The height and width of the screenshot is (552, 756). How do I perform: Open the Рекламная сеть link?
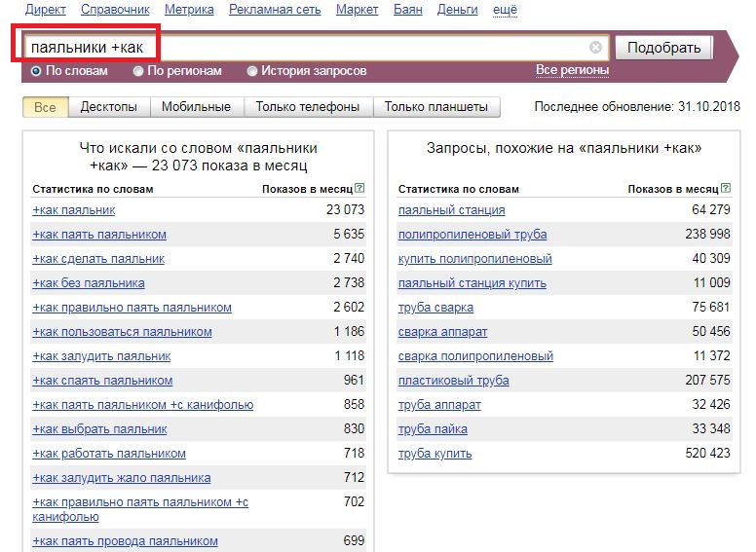coord(275,9)
